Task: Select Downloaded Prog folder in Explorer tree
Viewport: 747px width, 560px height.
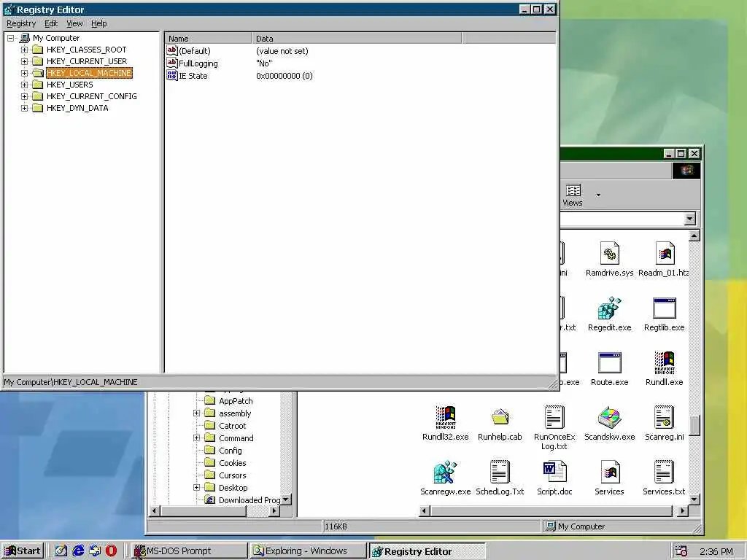Action: (x=249, y=500)
